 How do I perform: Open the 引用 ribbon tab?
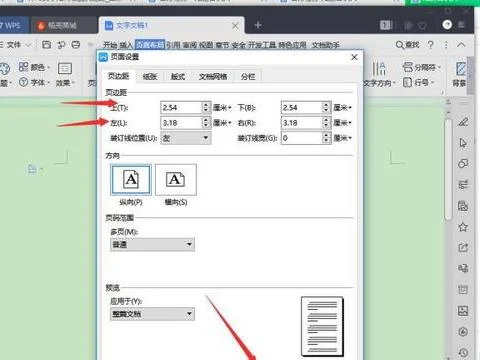click(x=173, y=45)
